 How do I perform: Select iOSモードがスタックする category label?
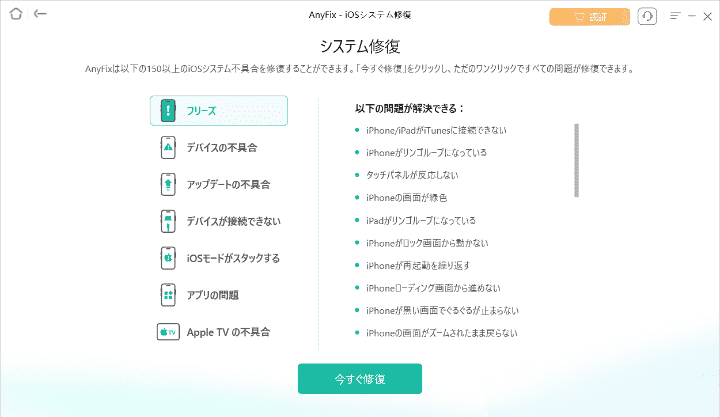[233, 259]
